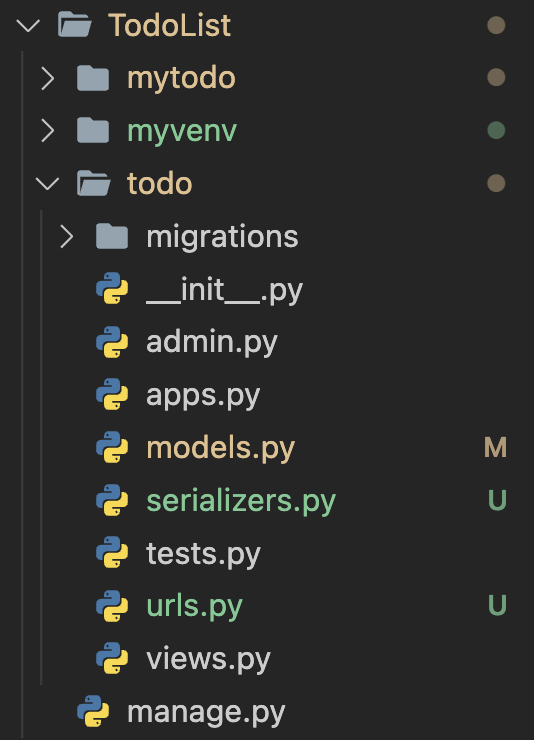
Task: Click the U untracked badge on urls.py
Action: (x=497, y=605)
